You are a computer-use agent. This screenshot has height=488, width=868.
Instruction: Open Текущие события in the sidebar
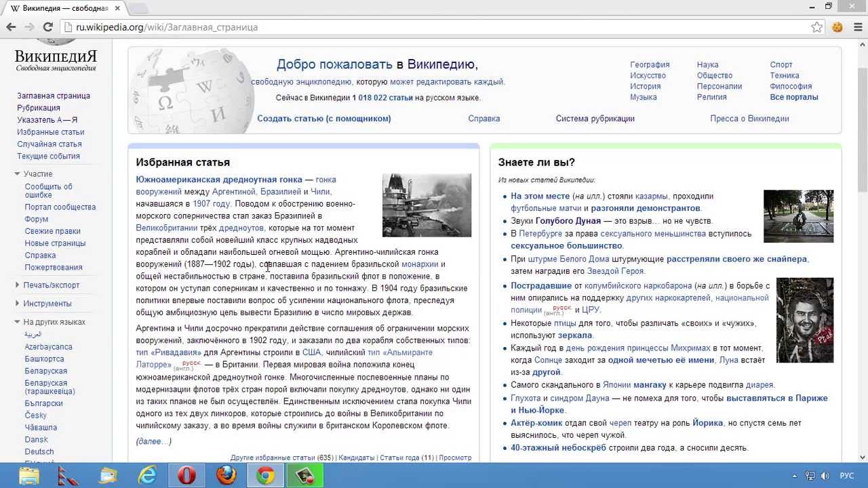pyautogui.click(x=49, y=156)
